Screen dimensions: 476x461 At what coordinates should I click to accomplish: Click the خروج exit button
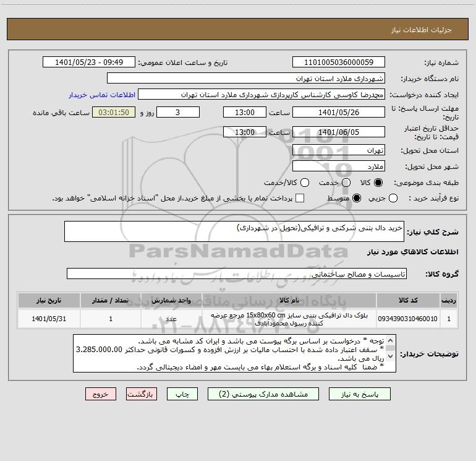pyautogui.click(x=101, y=394)
